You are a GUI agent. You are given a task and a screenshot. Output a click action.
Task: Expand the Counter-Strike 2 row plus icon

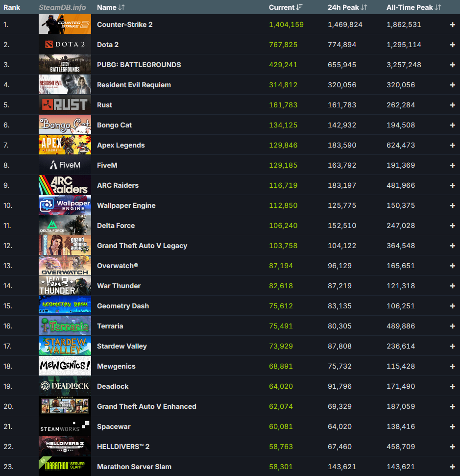click(453, 25)
